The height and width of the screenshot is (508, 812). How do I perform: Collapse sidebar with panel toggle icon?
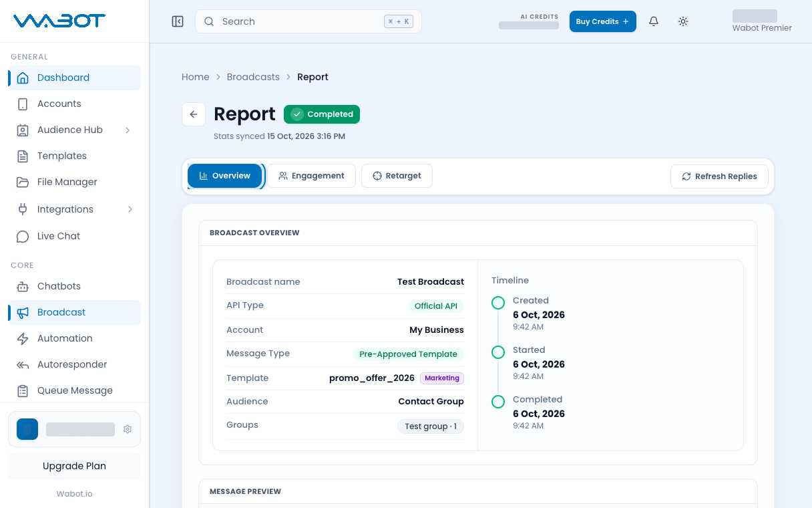tap(178, 21)
